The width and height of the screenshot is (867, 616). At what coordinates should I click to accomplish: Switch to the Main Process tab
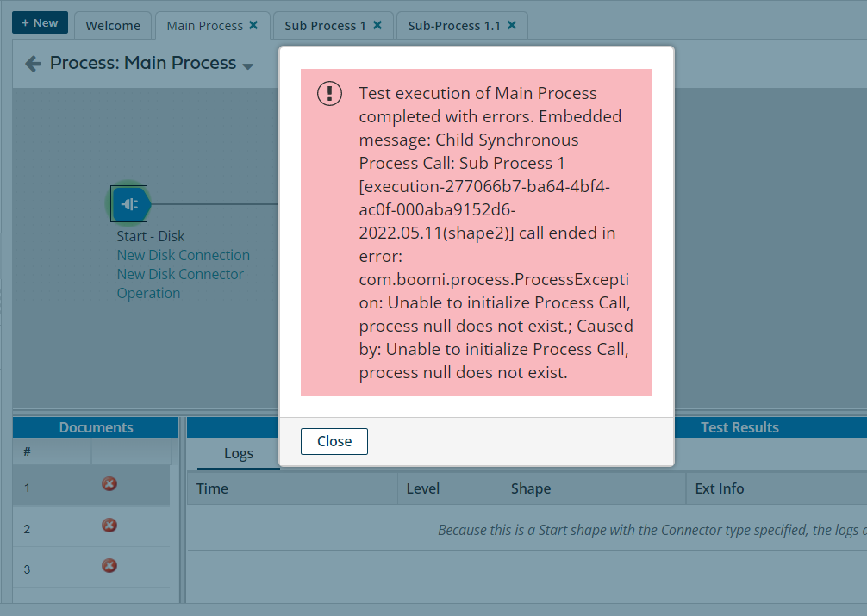(204, 25)
